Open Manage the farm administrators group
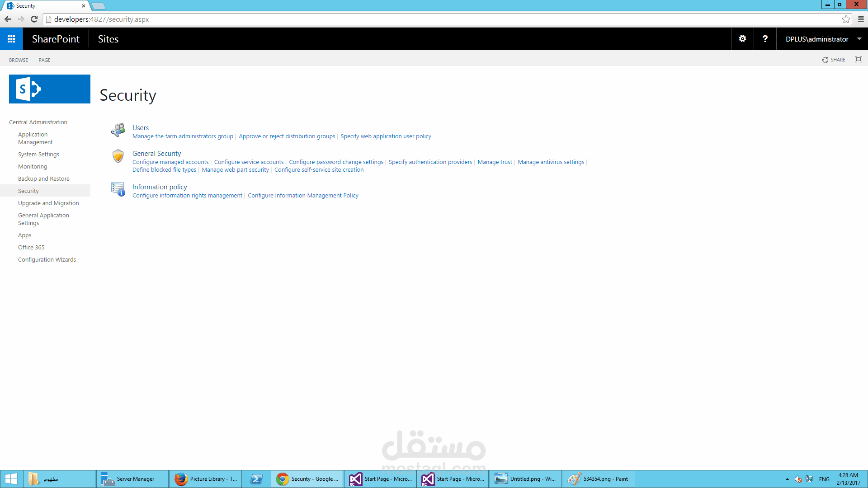The width and height of the screenshot is (868, 488). click(x=183, y=136)
